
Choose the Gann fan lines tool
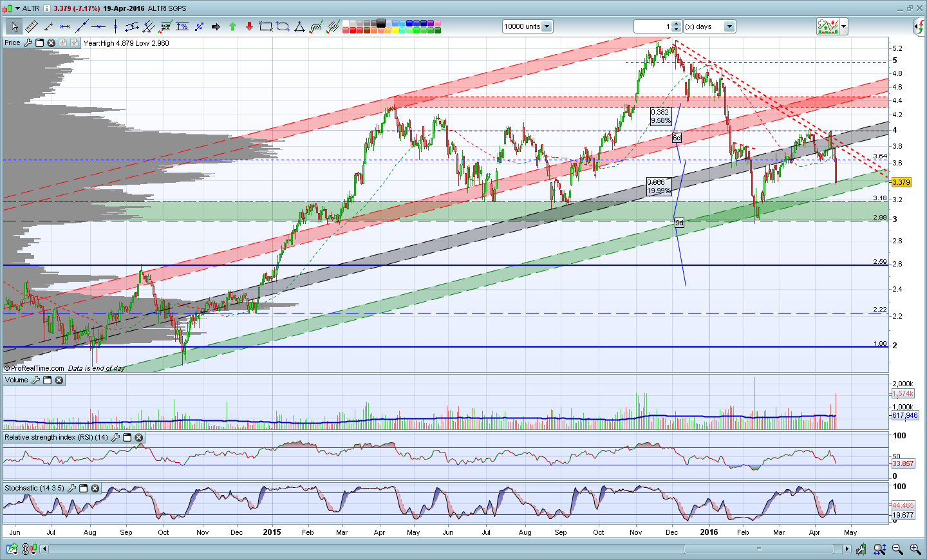coord(332,26)
